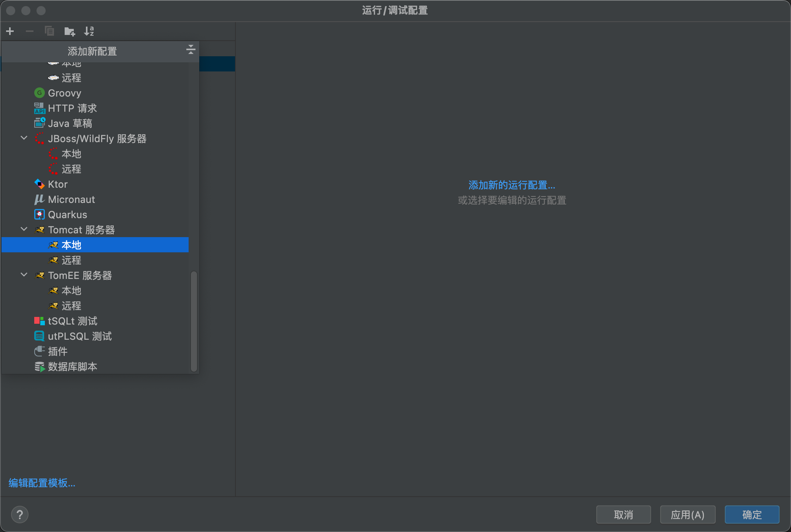The width and height of the screenshot is (791, 532).
Task: Click the Sort alphabetically toolbar icon
Action: coord(89,31)
